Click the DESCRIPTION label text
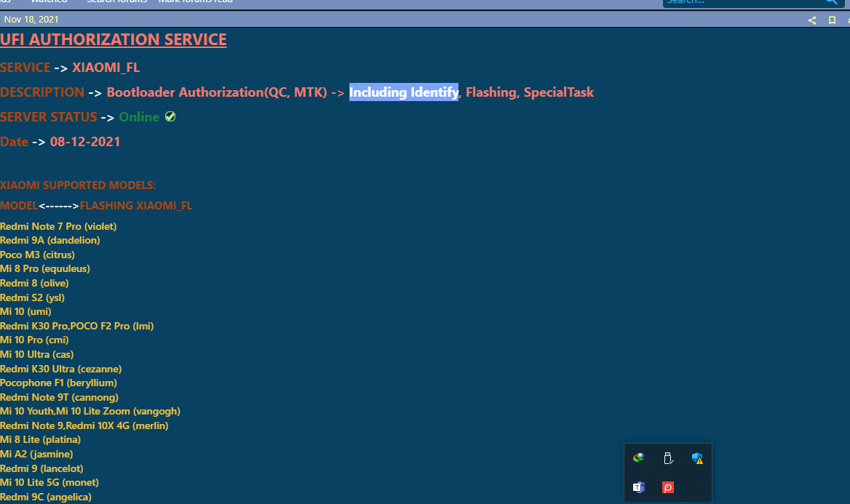 tap(42, 92)
